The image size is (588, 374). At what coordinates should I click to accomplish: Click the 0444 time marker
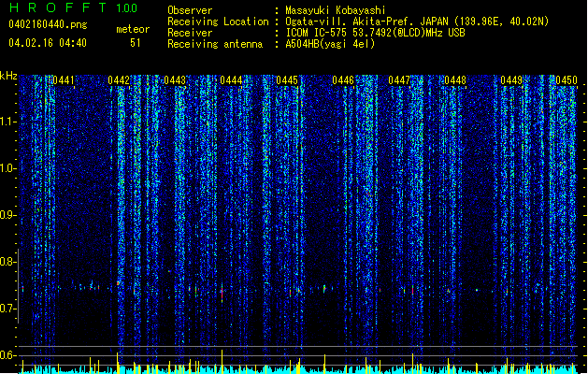[x=231, y=80]
